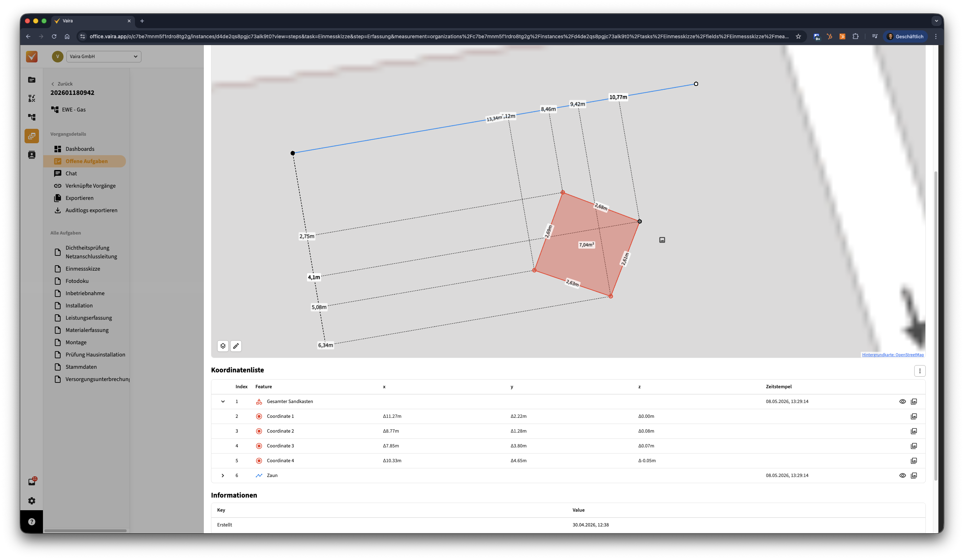Open the map layers icon button
This screenshot has height=560, width=964.
pyautogui.click(x=223, y=346)
